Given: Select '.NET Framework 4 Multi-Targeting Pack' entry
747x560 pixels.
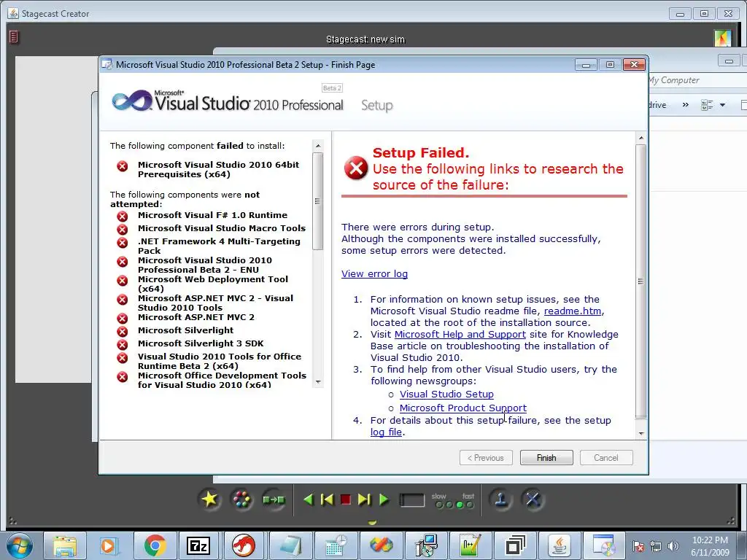Looking at the screenshot, I should click(x=219, y=246).
